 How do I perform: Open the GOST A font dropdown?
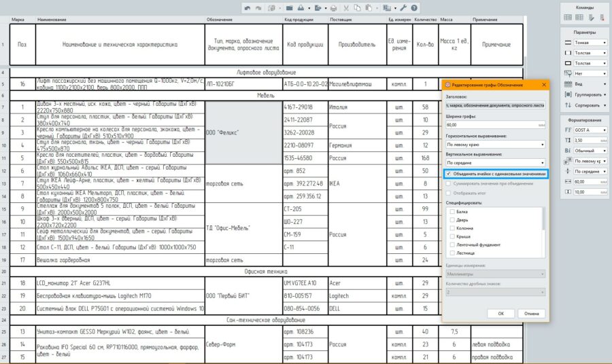coord(590,130)
